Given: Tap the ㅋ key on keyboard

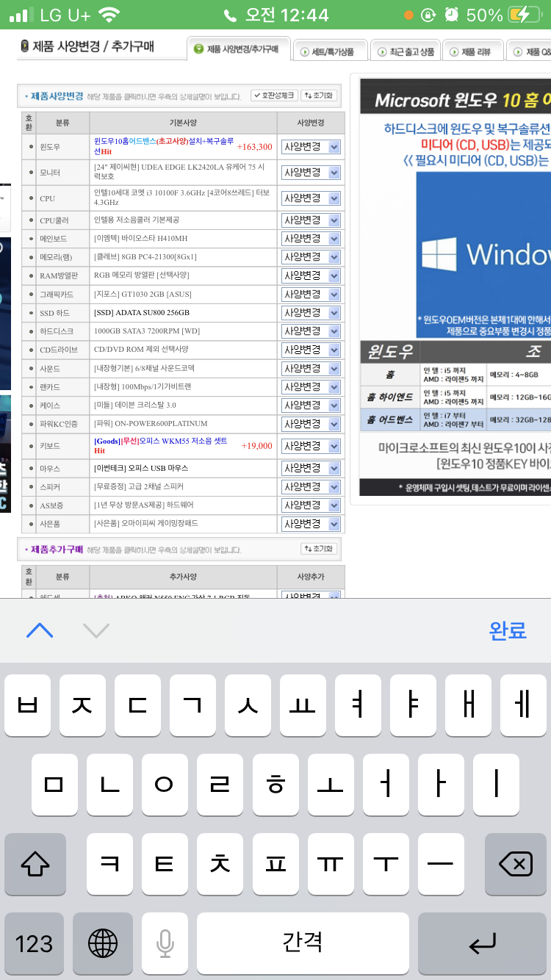Looking at the screenshot, I should 110,864.
